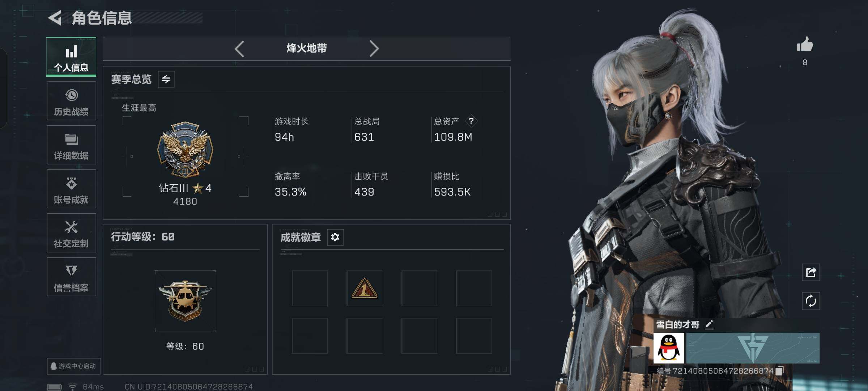868x391 pixels.
Task: Open the 历史战绩 tab
Action: 71,101
